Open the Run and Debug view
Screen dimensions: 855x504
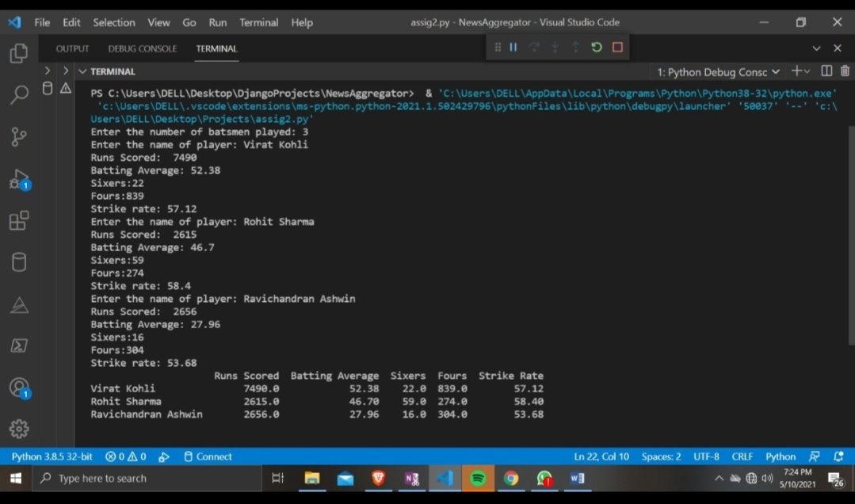(x=20, y=179)
